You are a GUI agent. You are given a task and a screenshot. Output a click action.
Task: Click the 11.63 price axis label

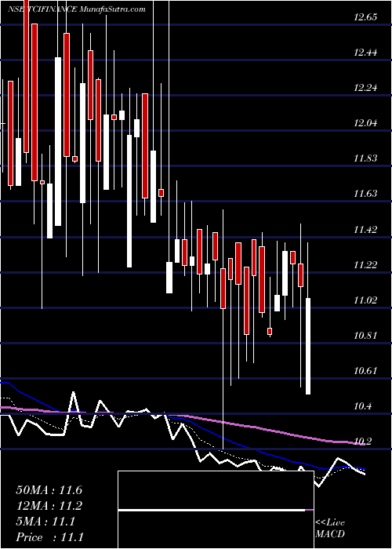365,194
